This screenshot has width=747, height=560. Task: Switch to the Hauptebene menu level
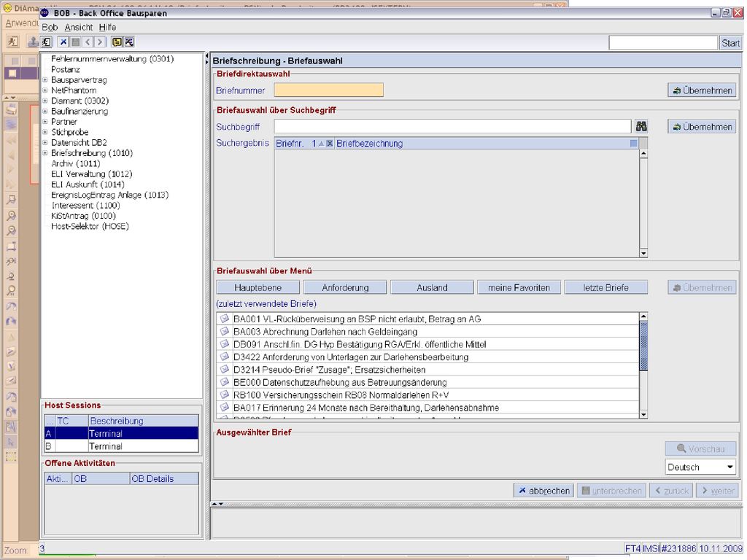pyautogui.click(x=258, y=287)
